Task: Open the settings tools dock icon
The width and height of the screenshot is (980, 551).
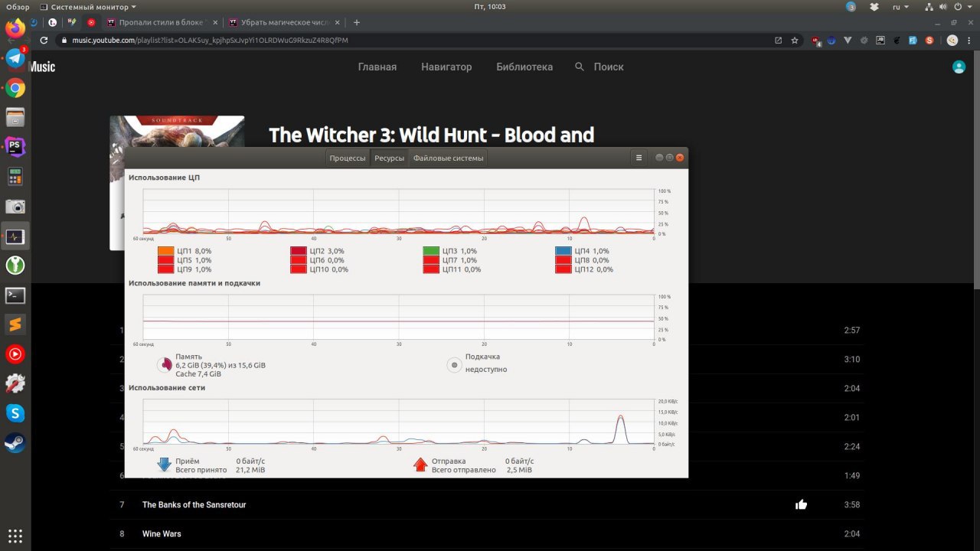Action: [15, 384]
